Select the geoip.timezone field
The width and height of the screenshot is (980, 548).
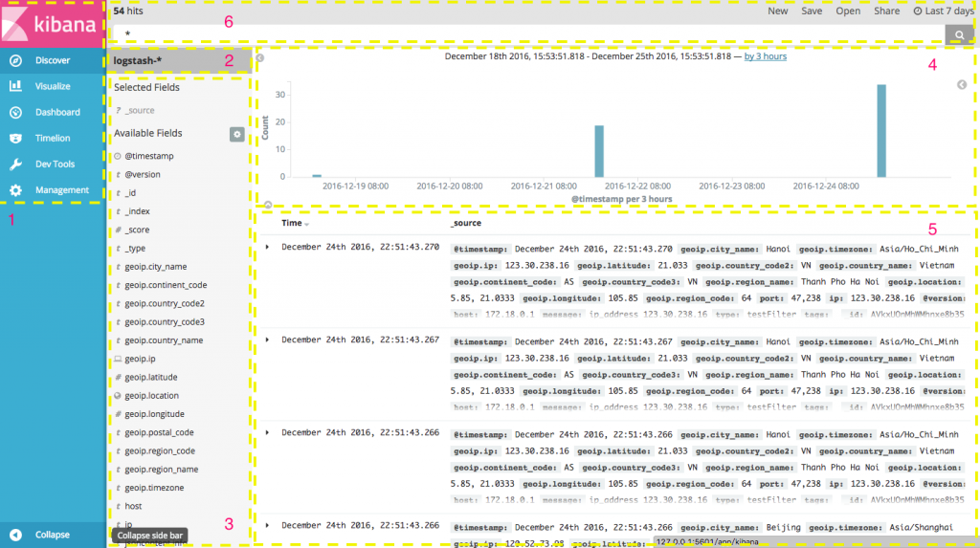(x=154, y=488)
